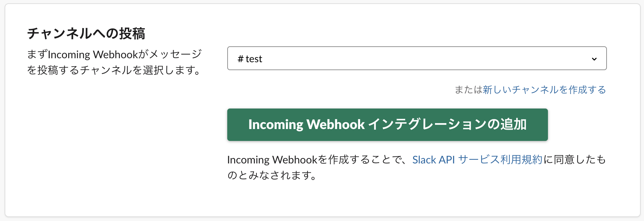Click the まずIncoming Webhookが description text
Viewport: 644px width, 221px height.
point(114,54)
